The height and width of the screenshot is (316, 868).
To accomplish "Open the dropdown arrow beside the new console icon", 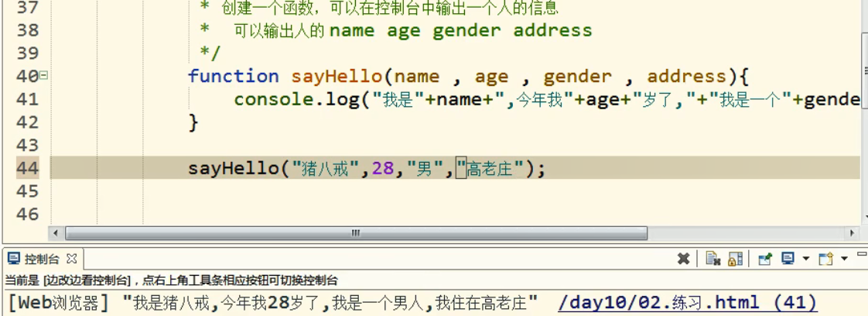I will pos(844,259).
